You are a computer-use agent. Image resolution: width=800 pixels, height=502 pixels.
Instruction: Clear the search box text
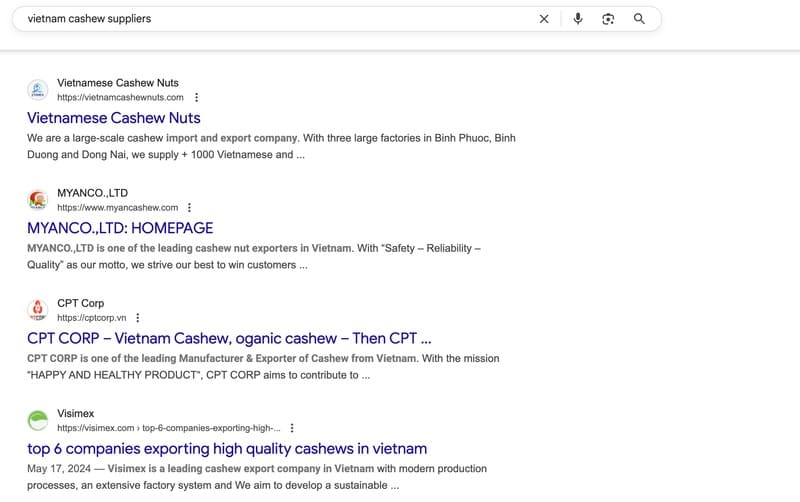pos(544,19)
